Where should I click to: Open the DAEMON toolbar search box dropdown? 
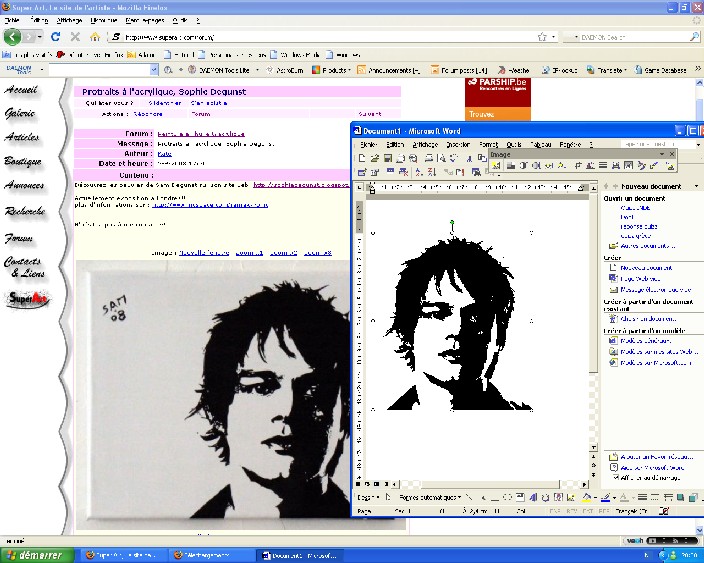coord(154,70)
